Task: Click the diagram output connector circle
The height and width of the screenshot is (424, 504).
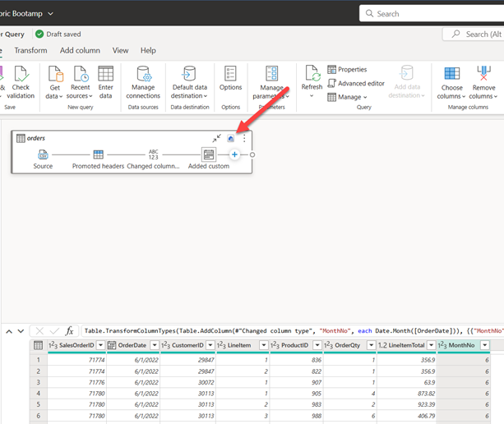Action: [252, 154]
